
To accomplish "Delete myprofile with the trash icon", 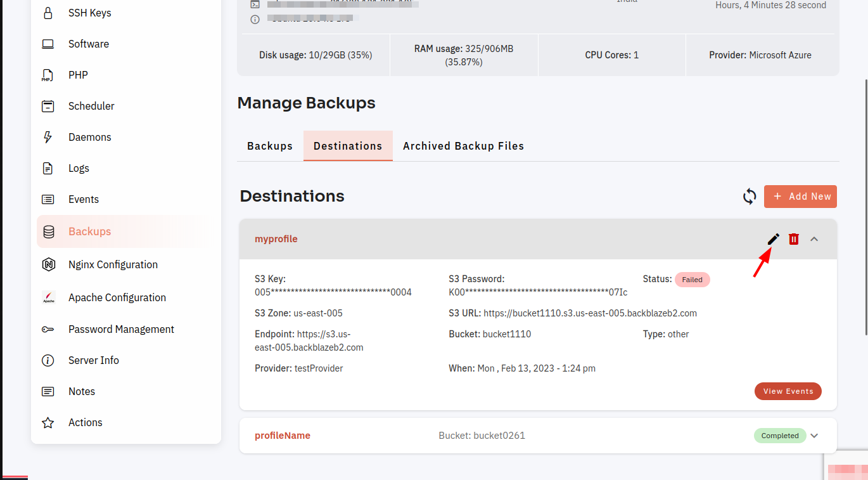I will click(x=794, y=239).
